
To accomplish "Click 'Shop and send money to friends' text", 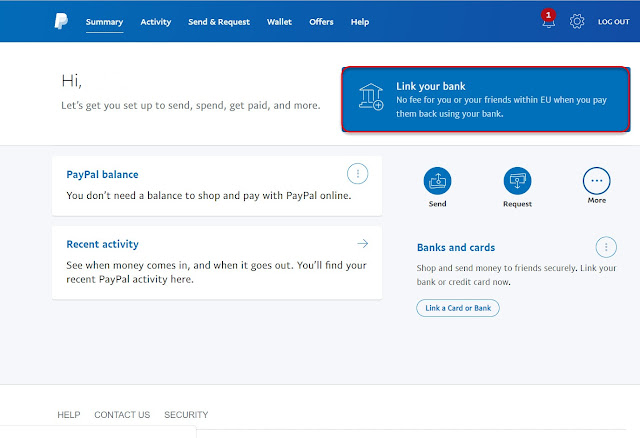I will coord(516,275).
